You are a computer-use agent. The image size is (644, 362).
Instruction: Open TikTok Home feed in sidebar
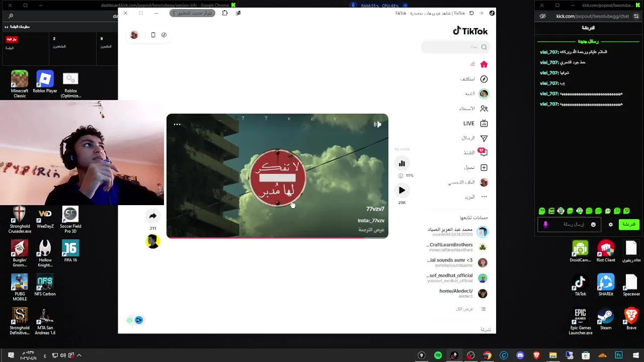(x=478, y=64)
